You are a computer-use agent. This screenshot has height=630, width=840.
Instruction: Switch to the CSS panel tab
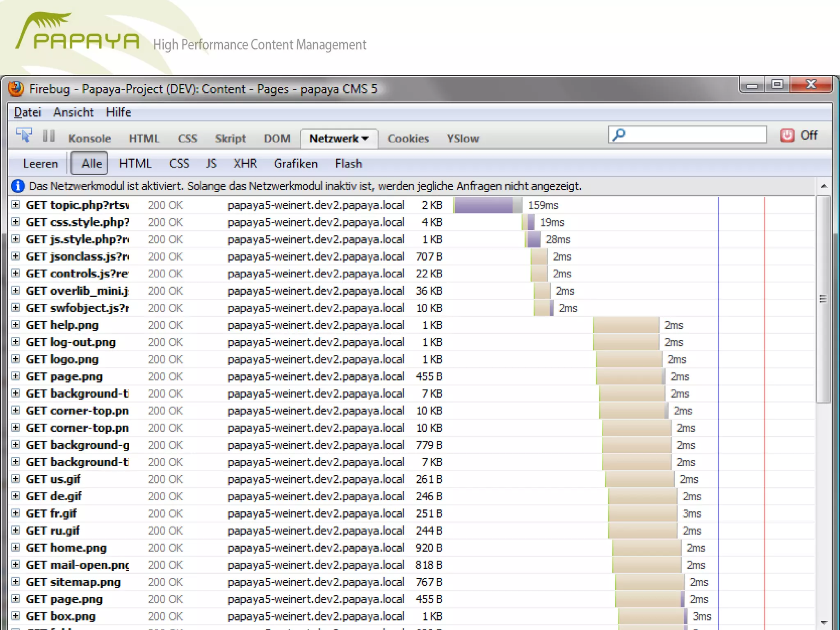[x=187, y=139]
